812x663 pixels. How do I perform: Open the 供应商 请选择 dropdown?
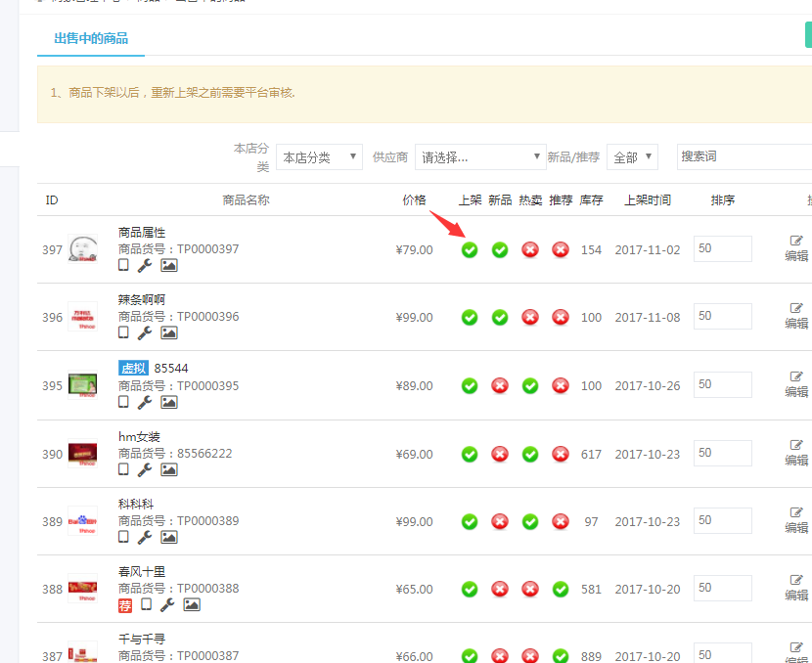tap(480, 157)
